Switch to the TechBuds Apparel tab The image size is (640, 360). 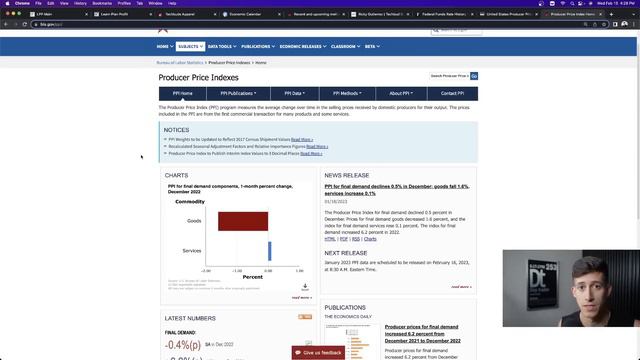tap(186, 14)
